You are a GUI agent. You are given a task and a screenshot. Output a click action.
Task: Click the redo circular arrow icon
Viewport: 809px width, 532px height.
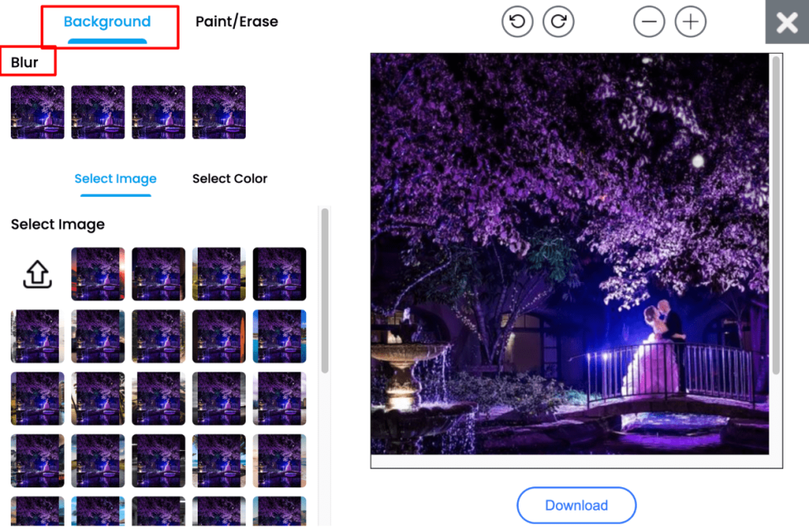point(558,22)
